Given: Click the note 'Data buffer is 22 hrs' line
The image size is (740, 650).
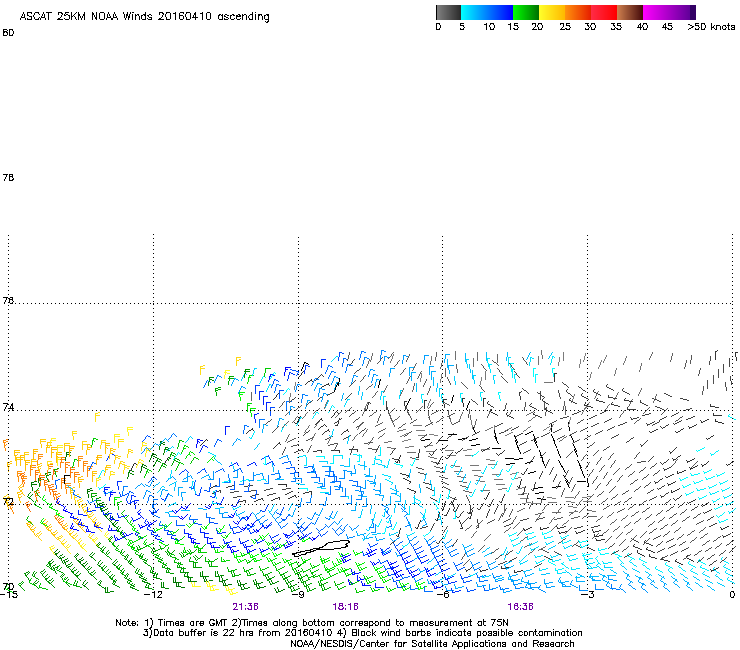Looking at the screenshot, I should [x=362, y=633].
